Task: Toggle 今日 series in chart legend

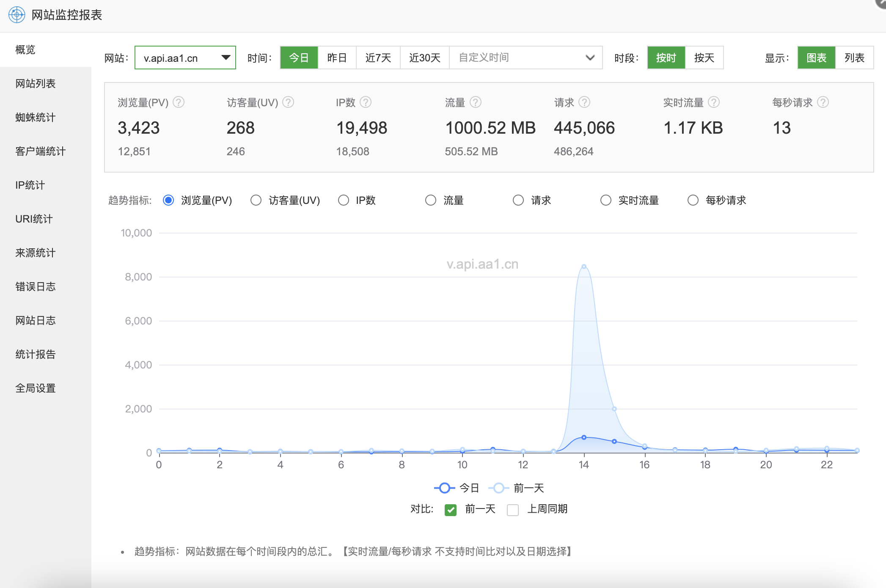Action: click(457, 488)
